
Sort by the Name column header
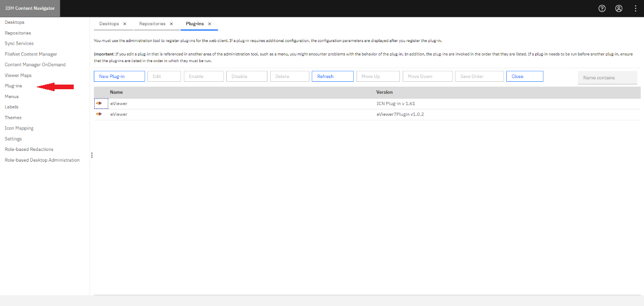[x=116, y=93]
